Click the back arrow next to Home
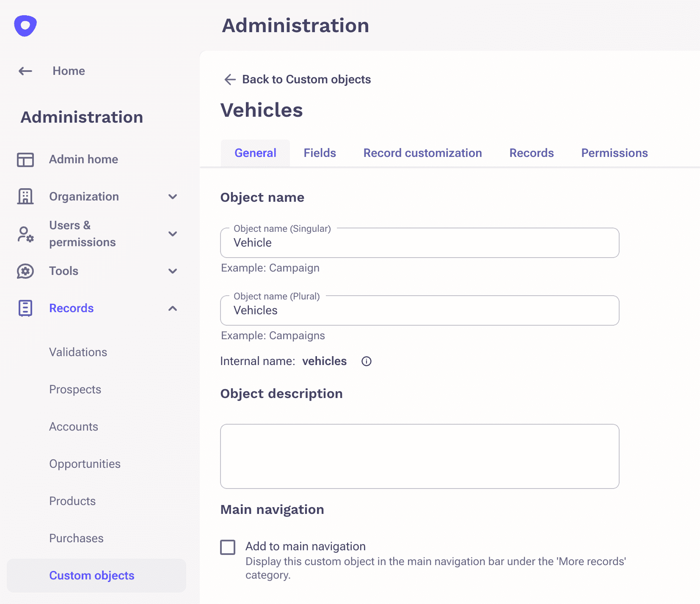This screenshot has height=604, width=700. (x=25, y=71)
